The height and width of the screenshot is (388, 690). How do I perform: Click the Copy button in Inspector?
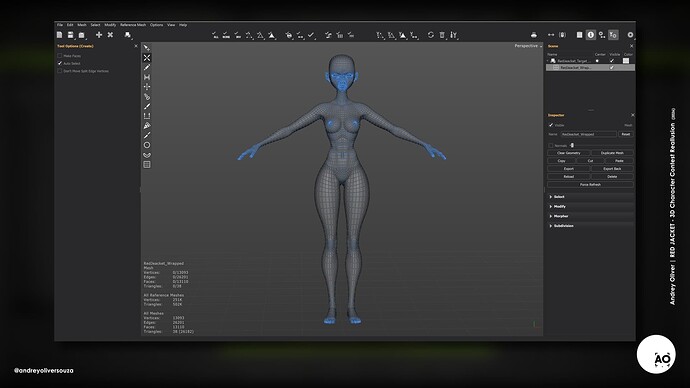pyautogui.click(x=561, y=161)
